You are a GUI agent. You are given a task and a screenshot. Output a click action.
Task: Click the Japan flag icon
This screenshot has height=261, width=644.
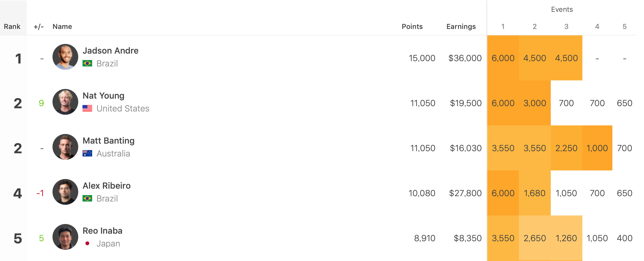87,244
